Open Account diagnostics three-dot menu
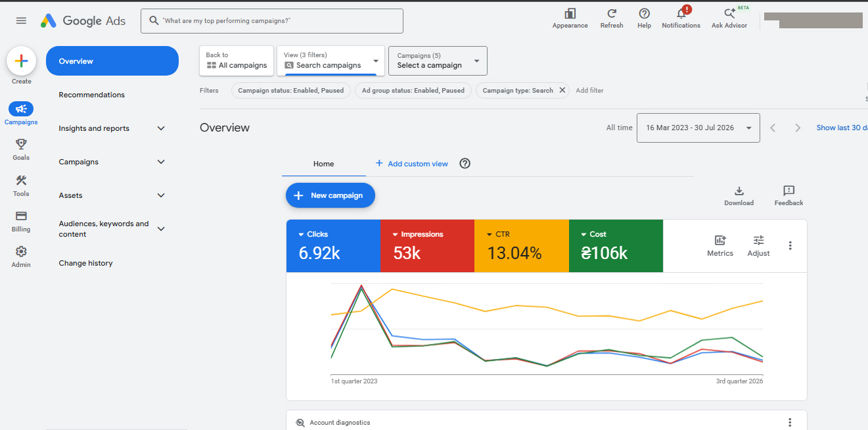The width and height of the screenshot is (868, 430). pyautogui.click(x=790, y=422)
